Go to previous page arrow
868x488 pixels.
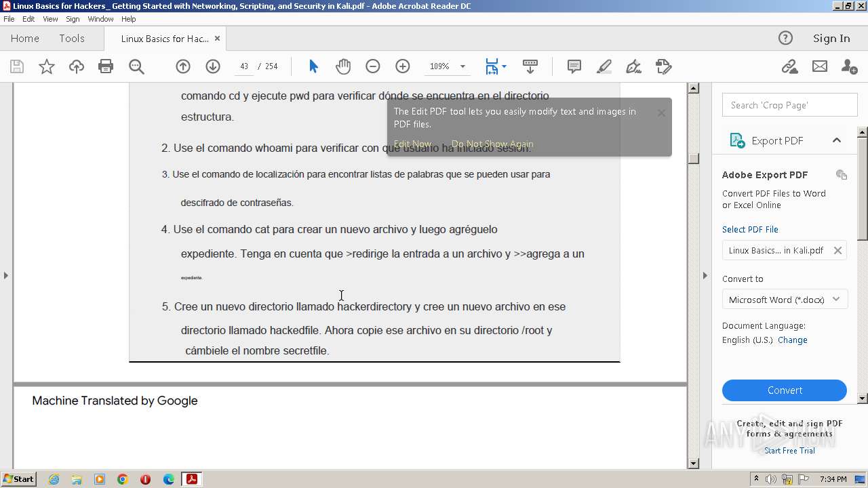click(183, 66)
